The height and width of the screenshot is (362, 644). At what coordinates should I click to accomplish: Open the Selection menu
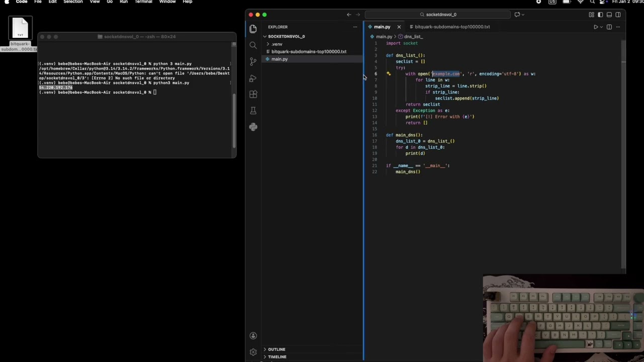click(73, 2)
